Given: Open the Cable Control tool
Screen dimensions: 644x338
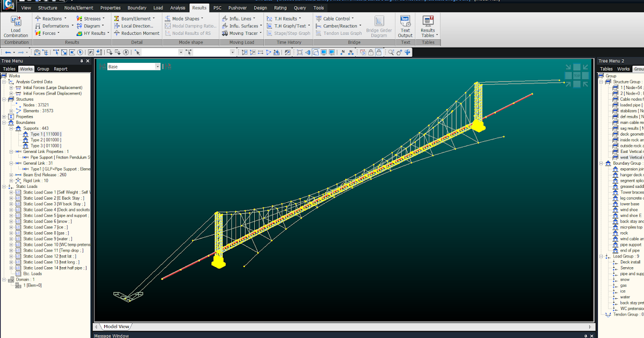Looking at the screenshot, I should (337, 18).
